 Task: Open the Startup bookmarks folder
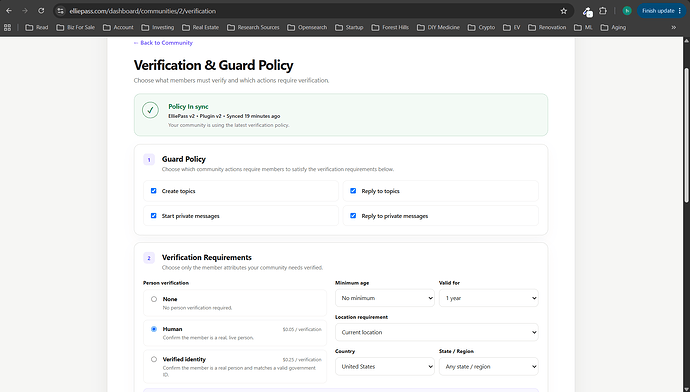pyautogui.click(x=349, y=27)
